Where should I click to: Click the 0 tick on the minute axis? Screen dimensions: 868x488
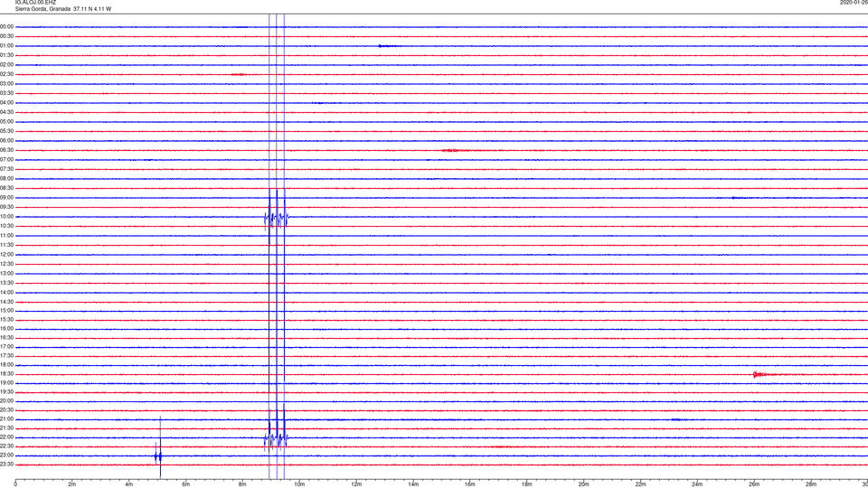tap(15, 484)
